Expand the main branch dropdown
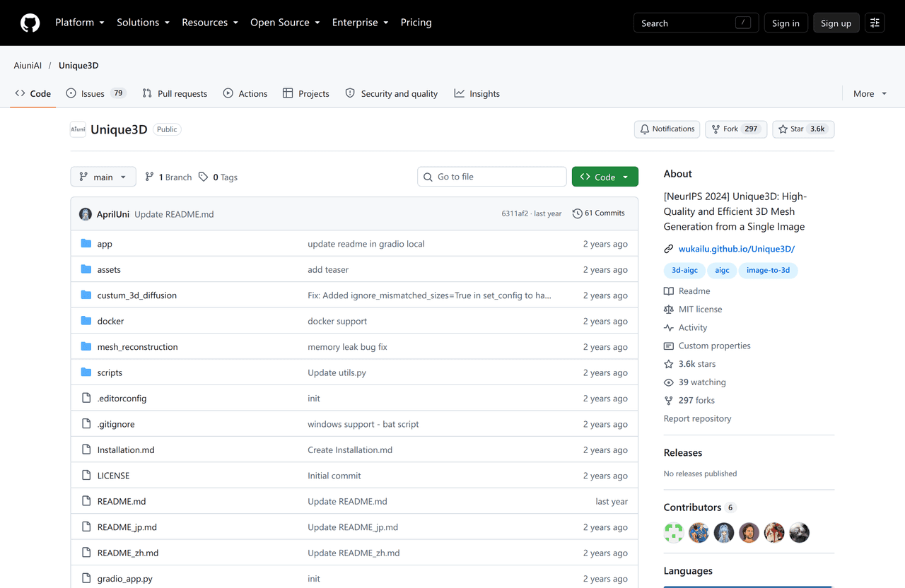 pos(103,177)
